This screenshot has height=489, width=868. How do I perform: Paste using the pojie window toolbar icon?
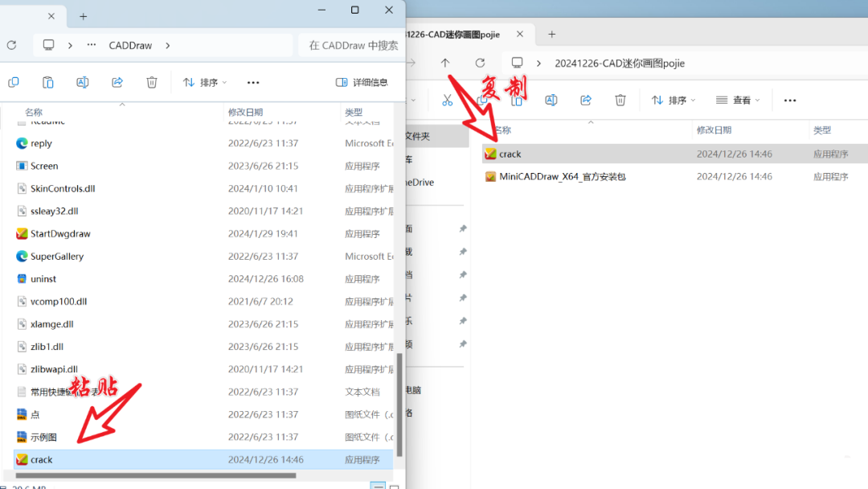[517, 101]
